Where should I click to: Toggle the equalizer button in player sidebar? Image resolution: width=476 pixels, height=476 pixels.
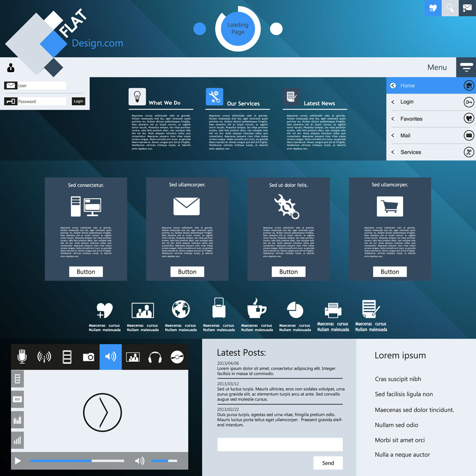18,420
